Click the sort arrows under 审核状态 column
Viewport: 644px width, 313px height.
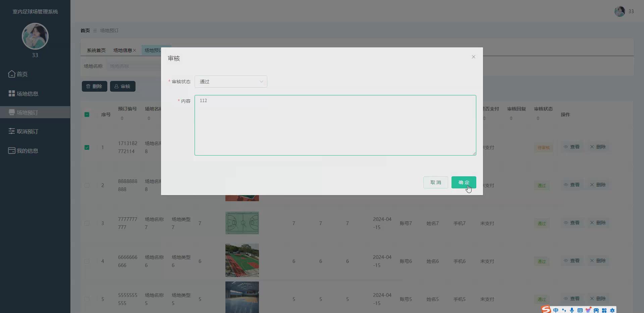[x=538, y=118]
